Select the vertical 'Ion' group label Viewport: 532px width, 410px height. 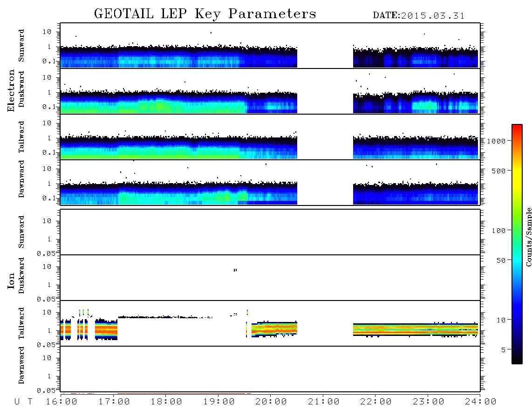(x=11, y=280)
